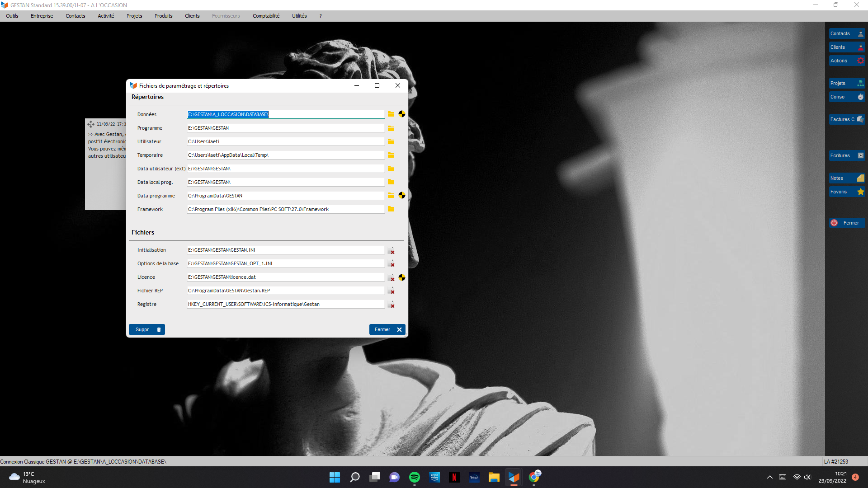Open the Utilités menu

click(x=299, y=16)
